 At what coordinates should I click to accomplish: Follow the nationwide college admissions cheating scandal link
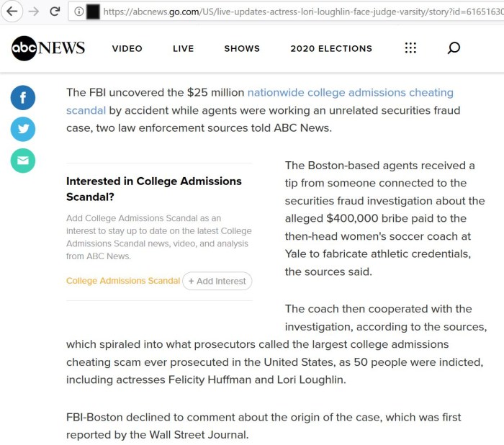click(x=350, y=93)
